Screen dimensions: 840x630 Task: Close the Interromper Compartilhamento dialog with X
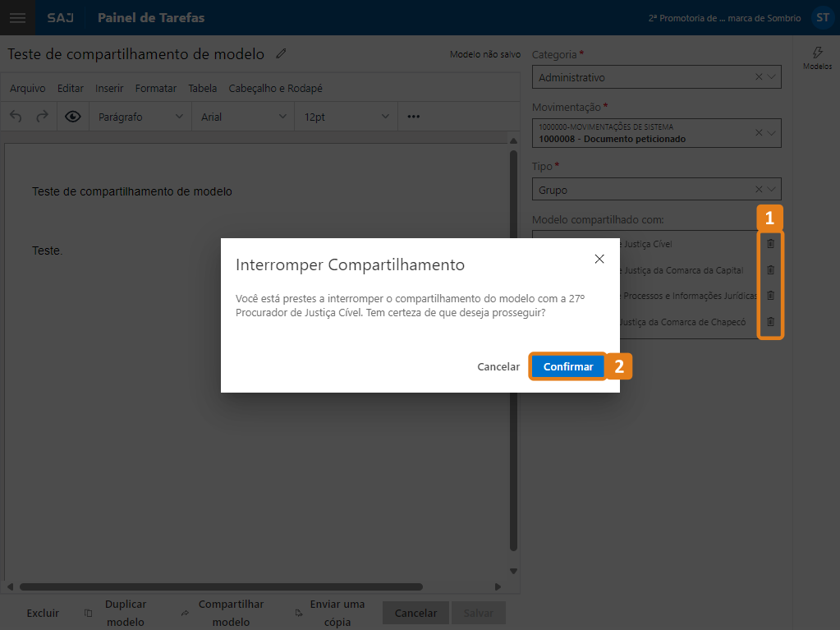click(599, 259)
